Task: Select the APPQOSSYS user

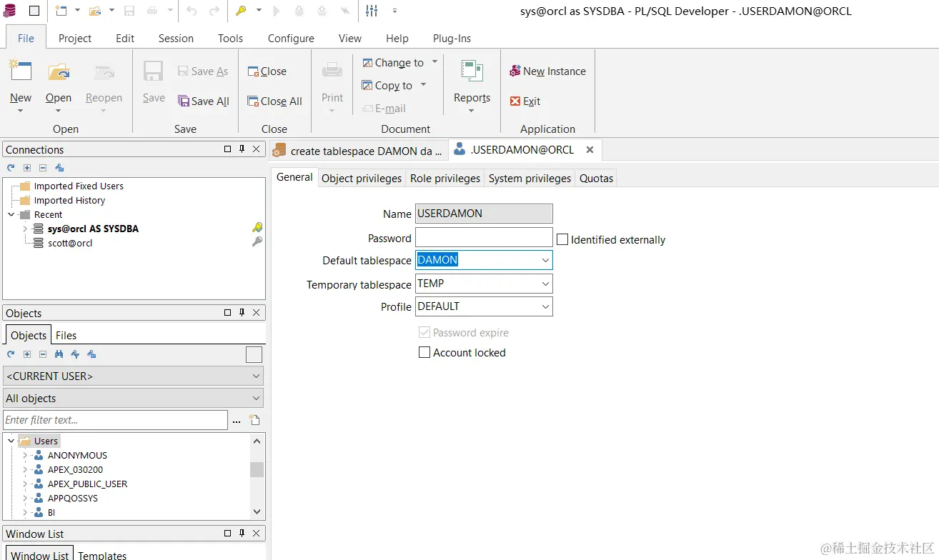Action: (x=73, y=498)
